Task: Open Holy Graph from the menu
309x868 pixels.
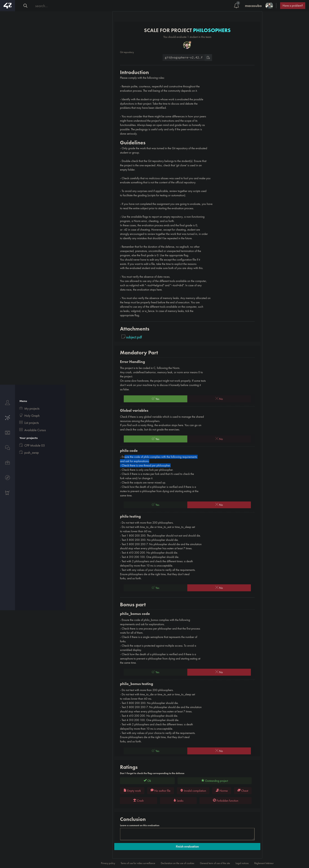Action: click(x=32, y=416)
